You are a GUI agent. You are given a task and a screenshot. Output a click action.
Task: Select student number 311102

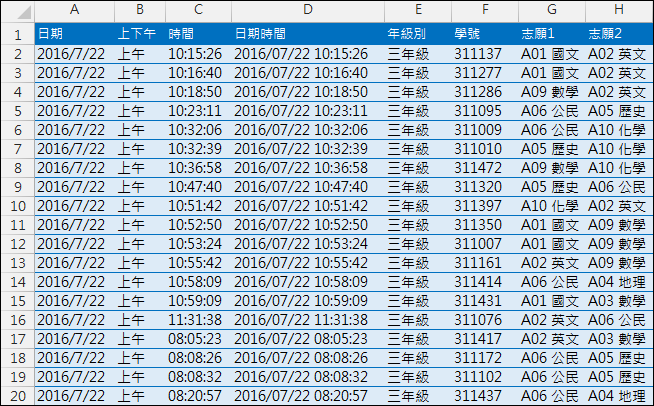pyautogui.click(x=485, y=377)
